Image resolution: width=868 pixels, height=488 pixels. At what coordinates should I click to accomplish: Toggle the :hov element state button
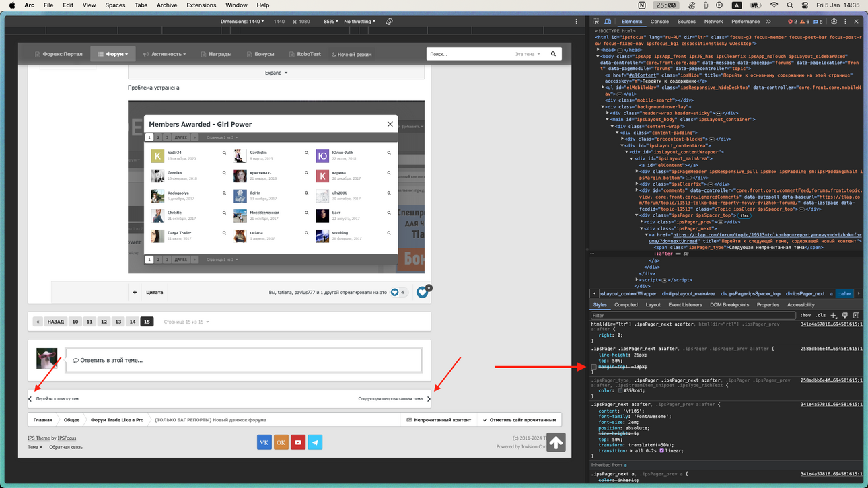point(805,315)
